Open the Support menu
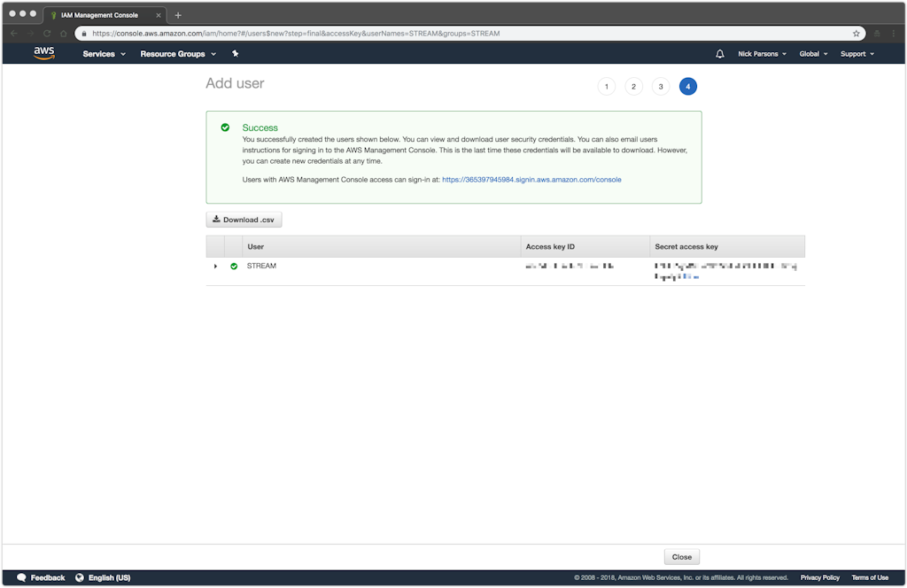The width and height of the screenshot is (907, 588). click(x=857, y=54)
